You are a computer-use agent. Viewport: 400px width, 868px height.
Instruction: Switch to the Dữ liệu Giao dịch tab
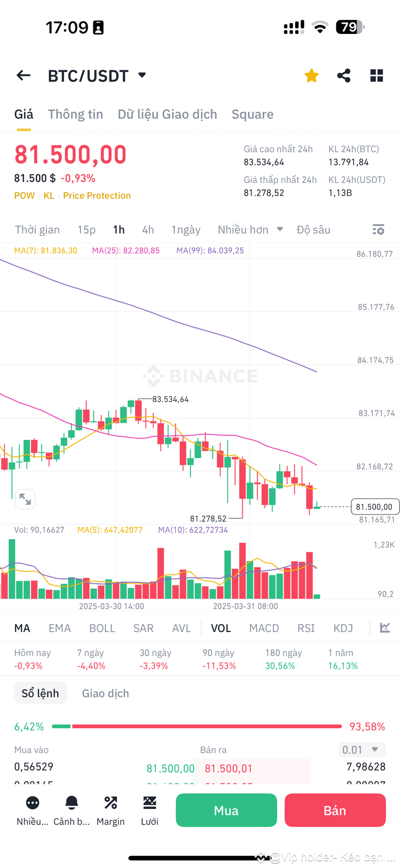[167, 114]
